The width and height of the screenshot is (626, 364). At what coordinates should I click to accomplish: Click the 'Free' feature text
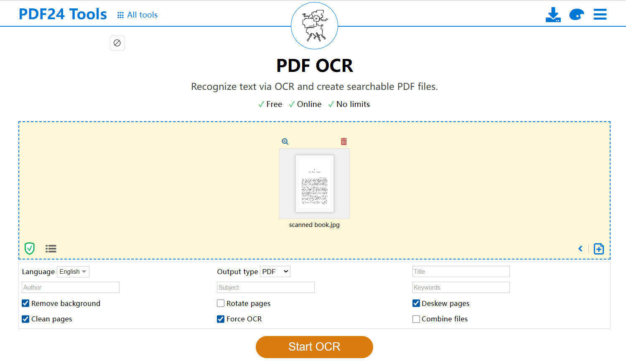[274, 104]
